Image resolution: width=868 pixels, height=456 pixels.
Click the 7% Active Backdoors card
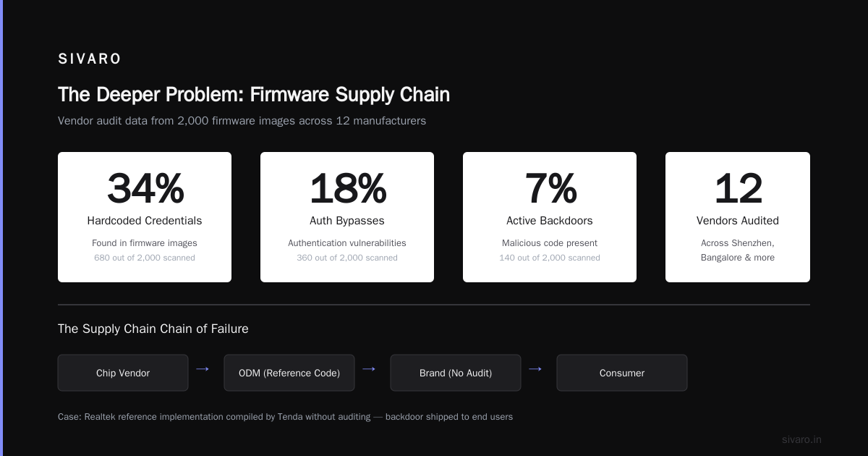click(x=550, y=217)
